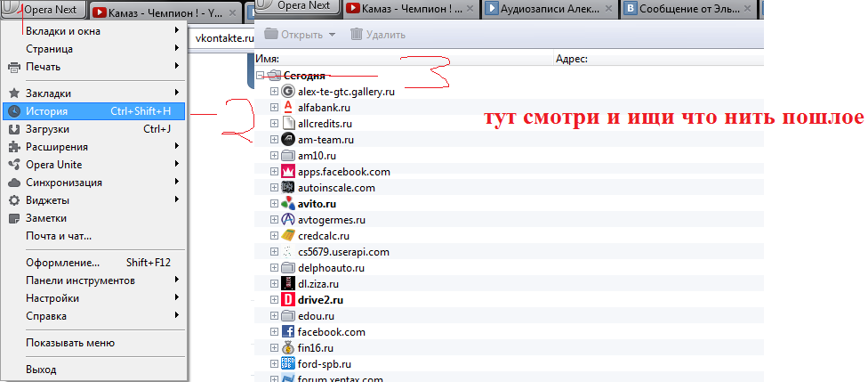868x382 pixels.
Task: Switch to Камаз - Чемпион tab in left window
Action: [x=164, y=11]
